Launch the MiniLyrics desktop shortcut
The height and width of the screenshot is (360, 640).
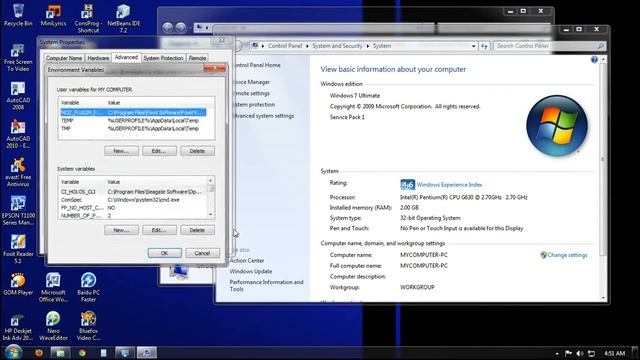[x=53, y=16]
